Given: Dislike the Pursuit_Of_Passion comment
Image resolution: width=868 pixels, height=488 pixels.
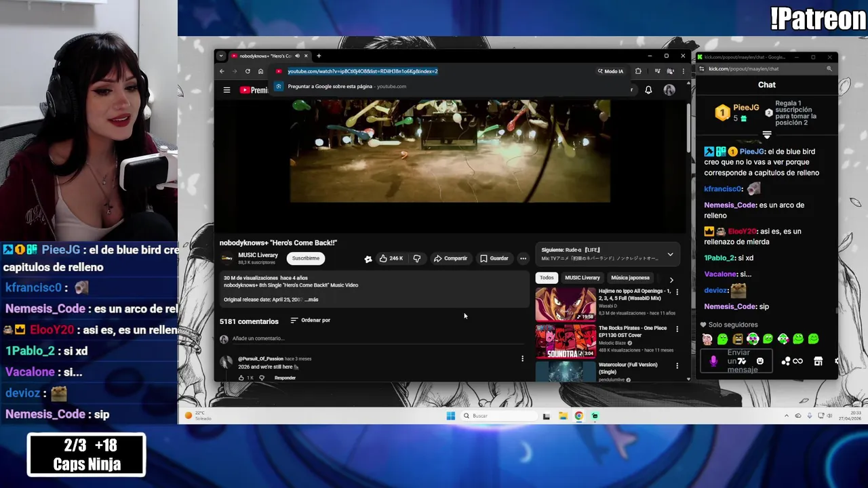Looking at the screenshot, I should (262, 378).
